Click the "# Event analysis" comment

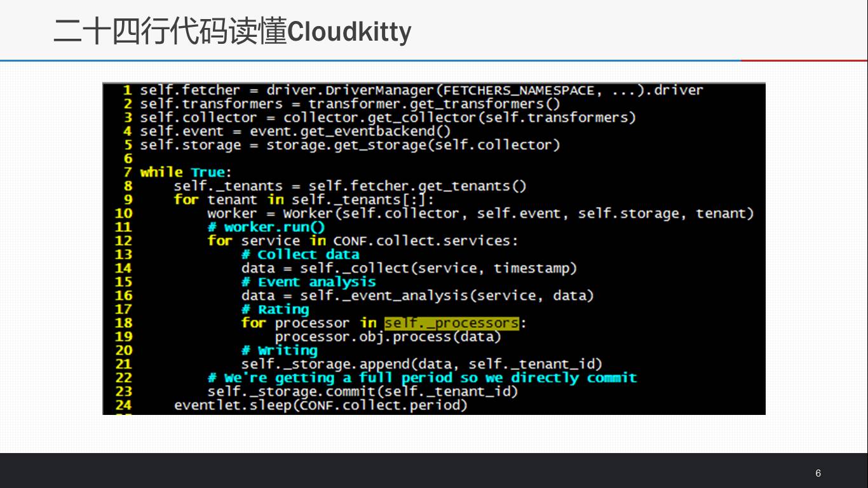pyautogui.click(x=308, y=282)
